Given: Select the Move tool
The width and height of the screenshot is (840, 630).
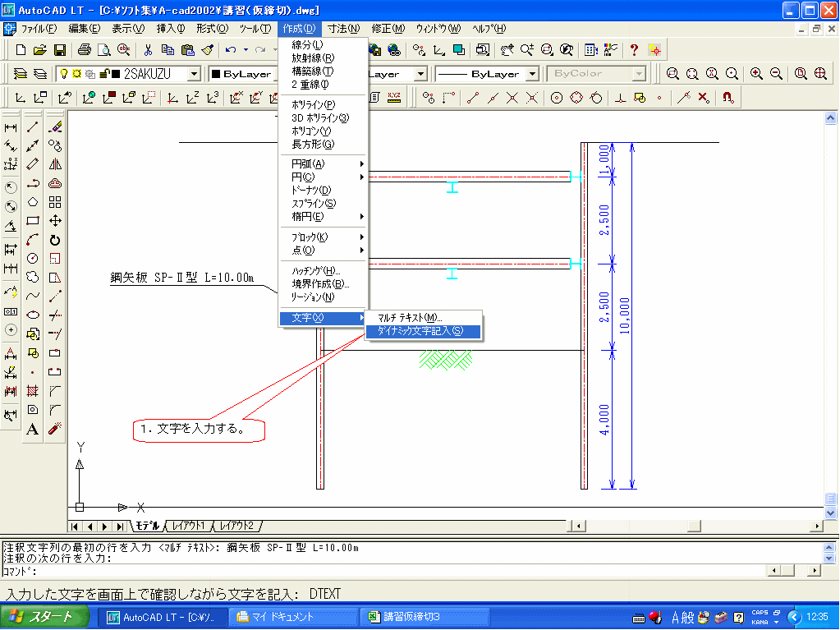Looking at the screenshot, I should click(x=55, y=221).
